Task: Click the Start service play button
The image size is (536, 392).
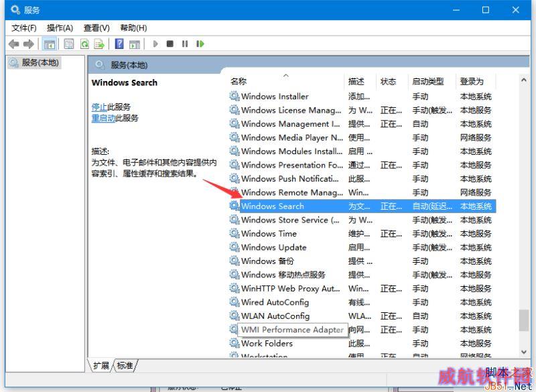Action: [x=155, y=44]
